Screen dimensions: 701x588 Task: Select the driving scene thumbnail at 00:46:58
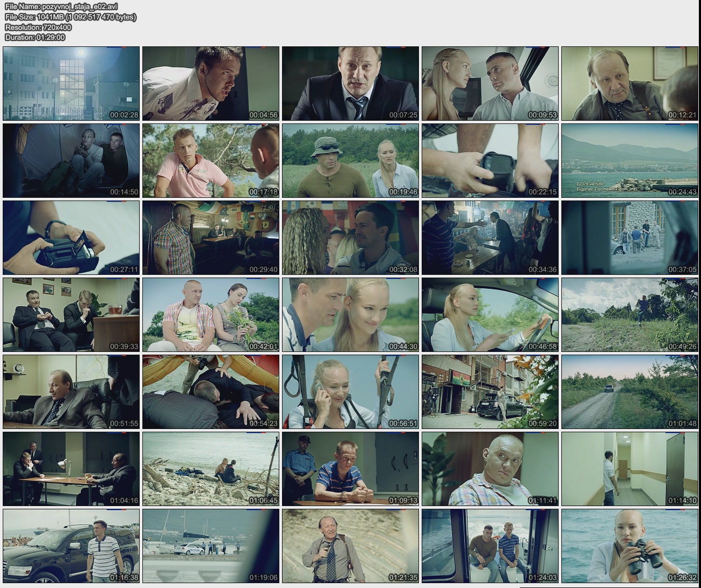(x=490, y=315)
